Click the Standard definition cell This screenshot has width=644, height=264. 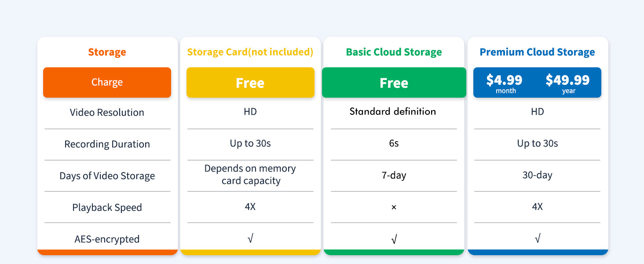pos(393,111)
